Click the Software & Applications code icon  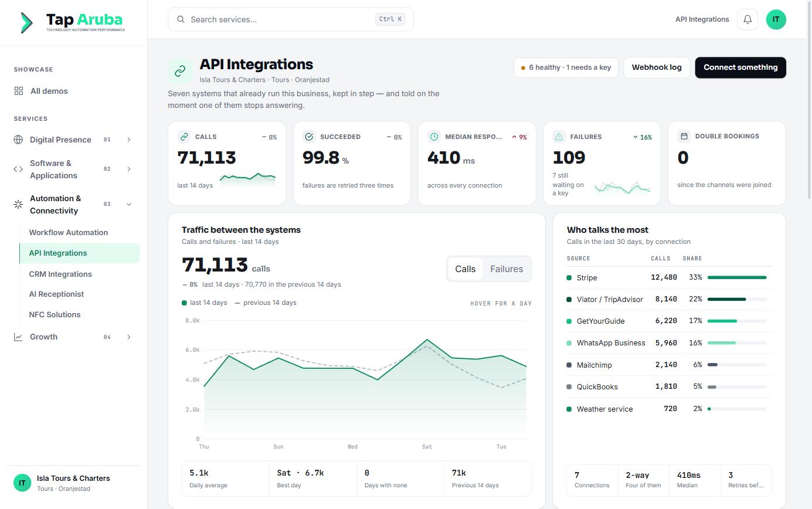click(x=18, y=169)
